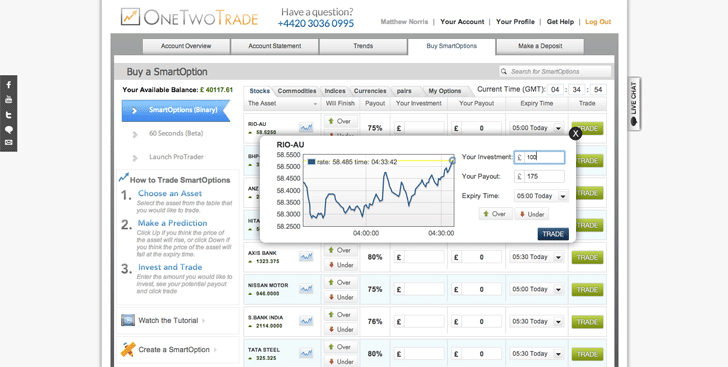Click Your Investment field in popup
The height and width of the screenshot is (367, 728).
(x=540, y=157)
